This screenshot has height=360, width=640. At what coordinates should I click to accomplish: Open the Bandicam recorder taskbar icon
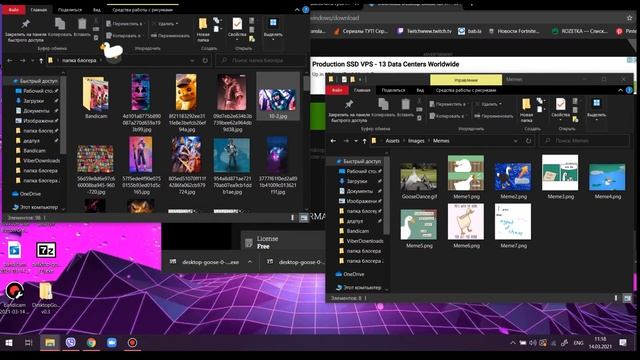[132, 342]
